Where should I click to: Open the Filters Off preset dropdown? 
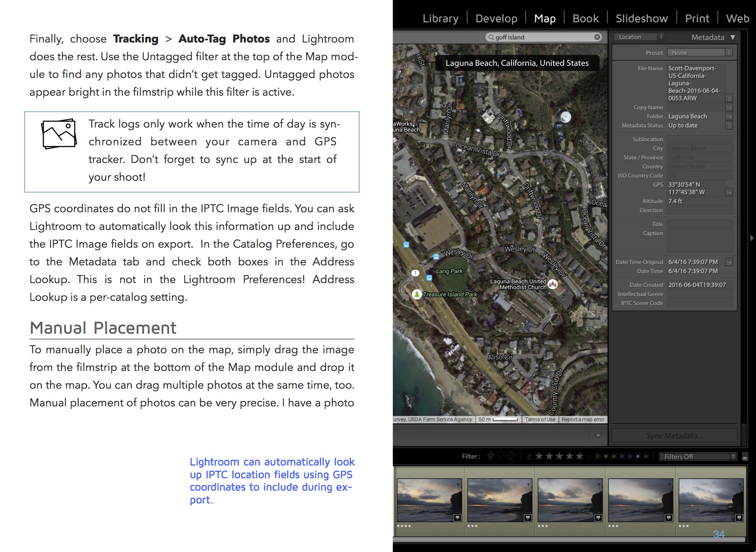click(698, 457)
